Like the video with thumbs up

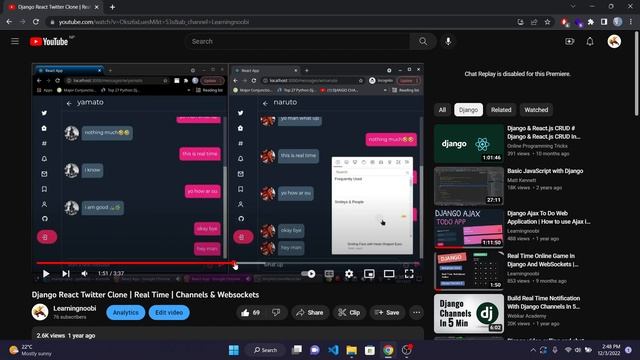click(250, 313)
